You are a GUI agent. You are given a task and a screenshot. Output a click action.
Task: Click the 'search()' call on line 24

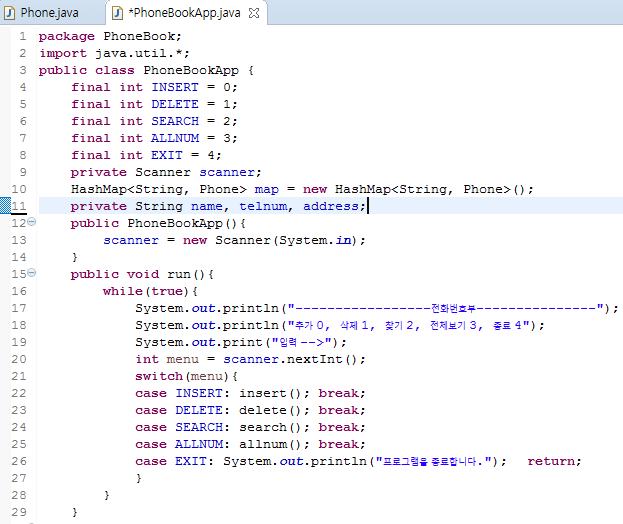coord(270,427)
